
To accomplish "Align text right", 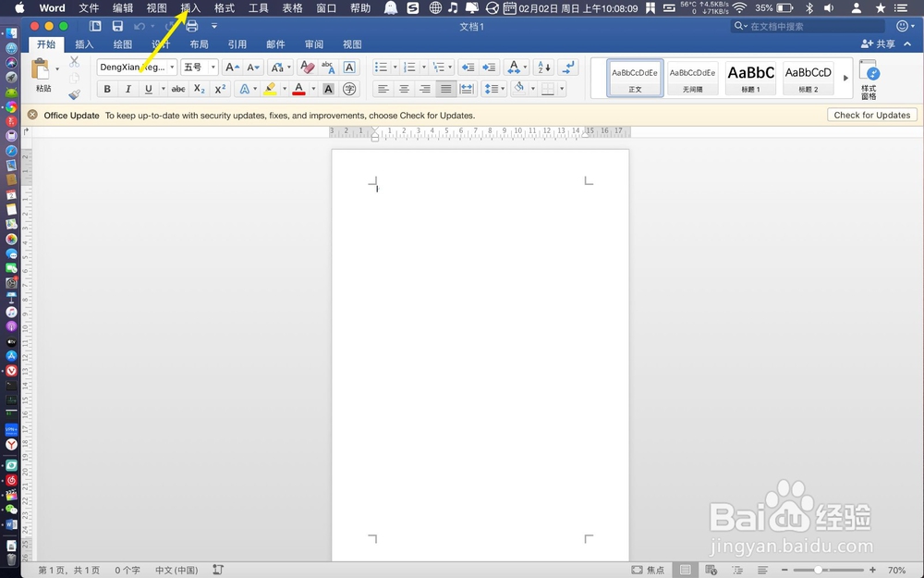I will coord(425,89).
